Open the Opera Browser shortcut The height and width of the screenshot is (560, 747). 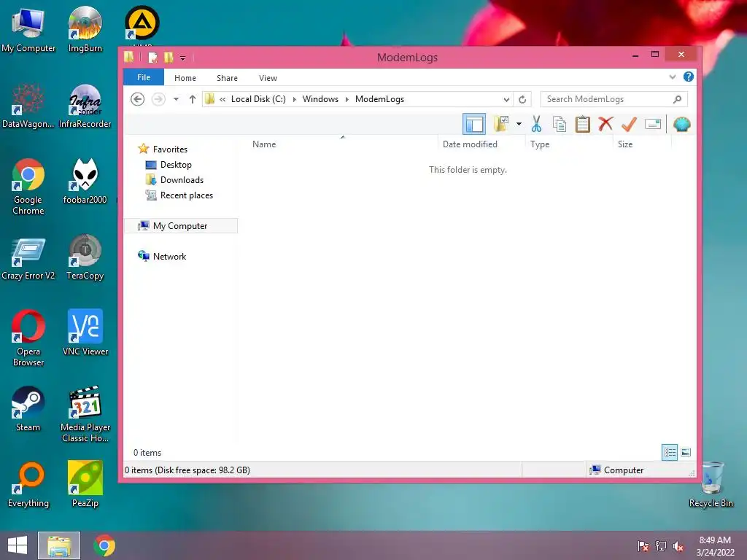(x=28, y=338)
